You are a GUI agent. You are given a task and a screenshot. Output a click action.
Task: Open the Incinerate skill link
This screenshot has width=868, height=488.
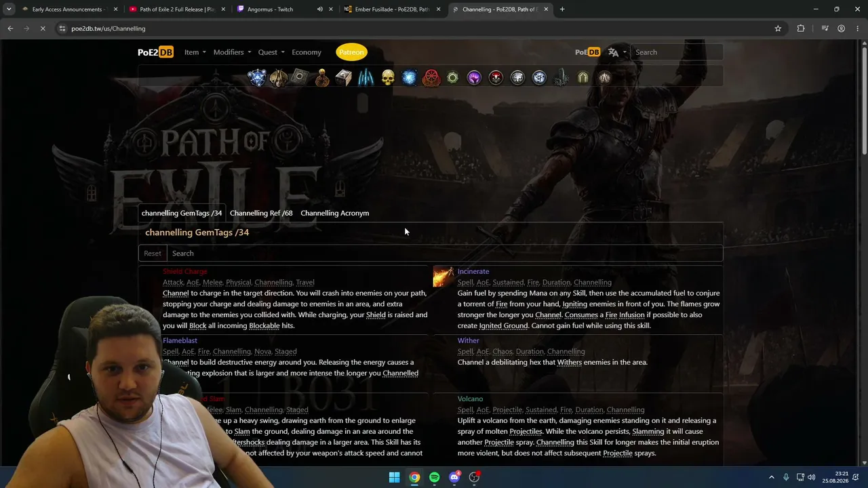(473, 271)
